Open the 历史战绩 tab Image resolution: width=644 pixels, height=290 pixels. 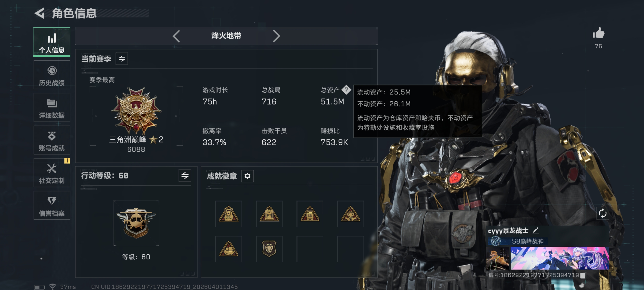click(52, 75)
